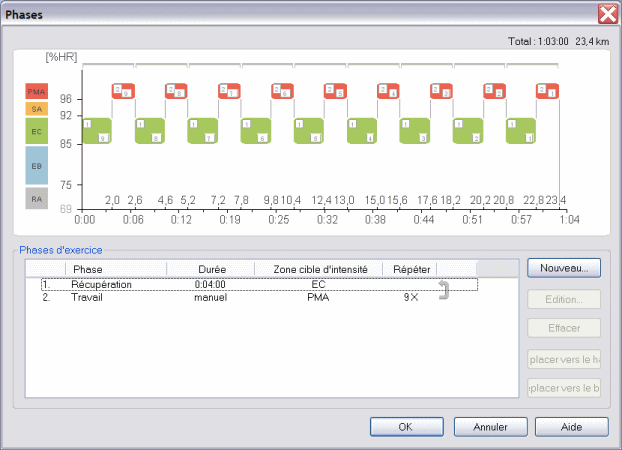Click the gray RA zone legend block
The image size is (622, 450).
(36, 198)
